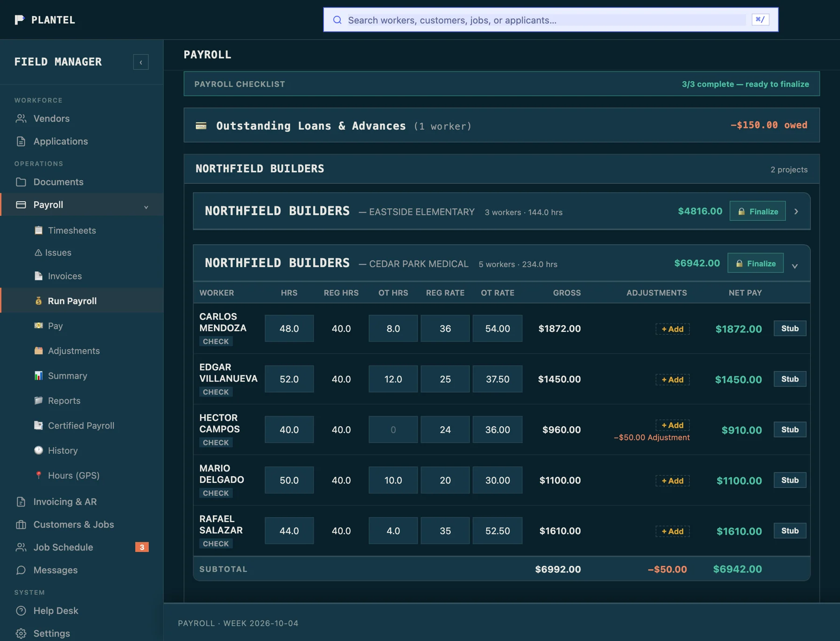
Task: Click the Vendors people icon
Action: (x=21, y=119)
